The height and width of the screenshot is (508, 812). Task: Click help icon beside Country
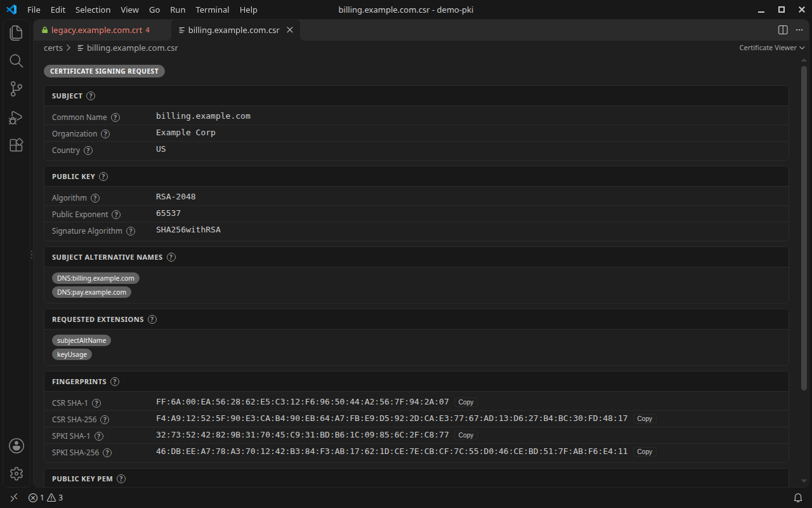(88, 150)
